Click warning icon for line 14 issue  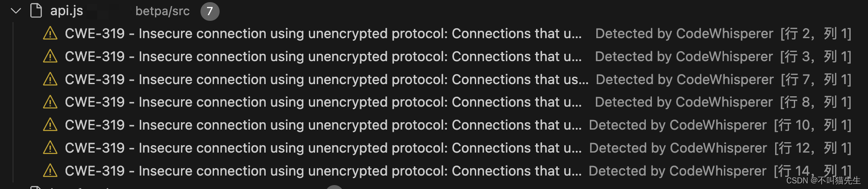coord(50,171)
